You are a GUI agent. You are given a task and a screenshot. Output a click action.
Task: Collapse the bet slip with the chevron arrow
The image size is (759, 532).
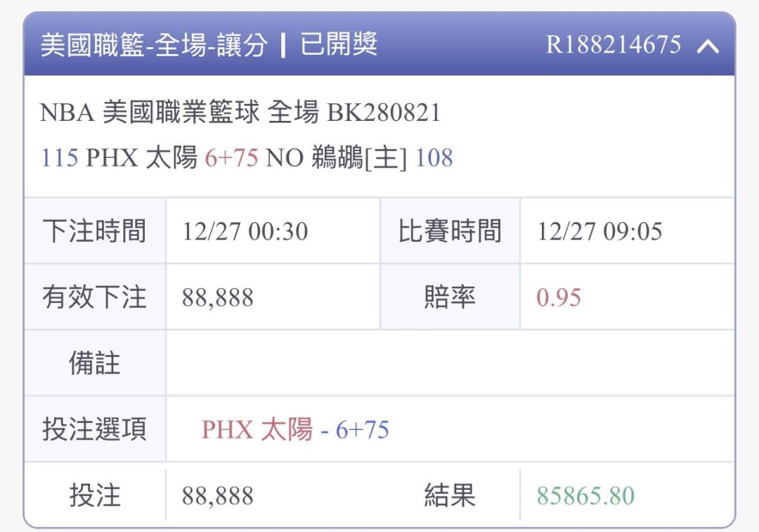pyautogui.click(x=708, y=46)
